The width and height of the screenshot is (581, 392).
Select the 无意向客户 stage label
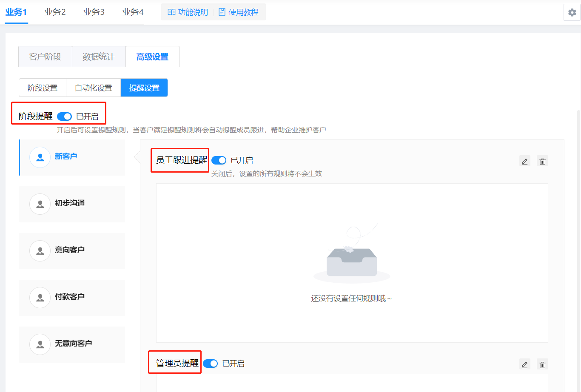74,344
